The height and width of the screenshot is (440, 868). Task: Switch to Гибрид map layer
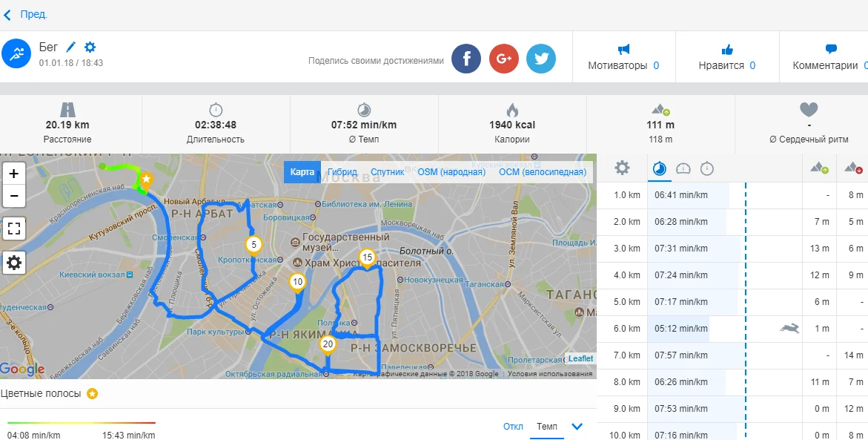pyautogui.click(x=342, y=172)
